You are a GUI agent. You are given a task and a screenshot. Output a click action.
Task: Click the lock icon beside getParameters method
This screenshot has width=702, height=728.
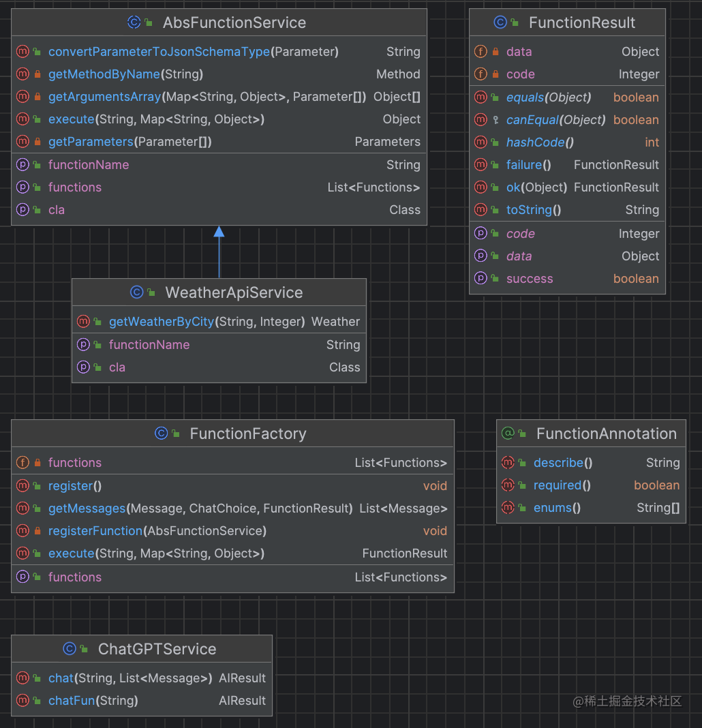pos(37,142)
